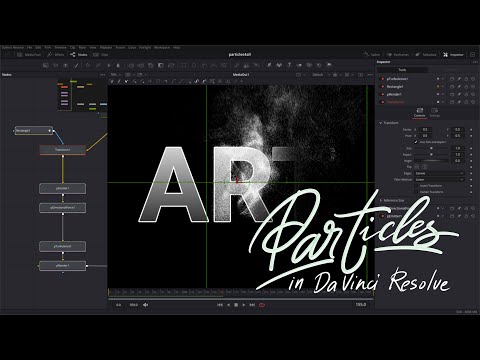Pin the pTurbulence1 inspector entry
The image size is (480, 360).
[x=459, y=79]
